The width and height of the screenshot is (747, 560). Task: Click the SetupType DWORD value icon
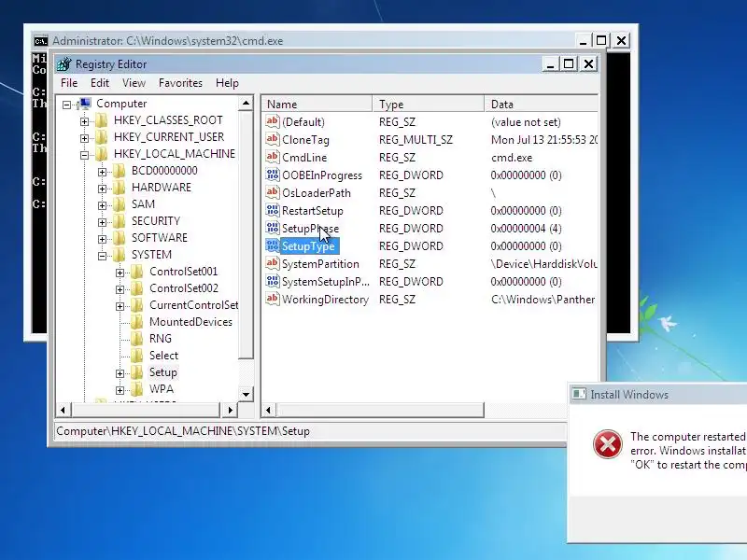(x=272, y=245)
